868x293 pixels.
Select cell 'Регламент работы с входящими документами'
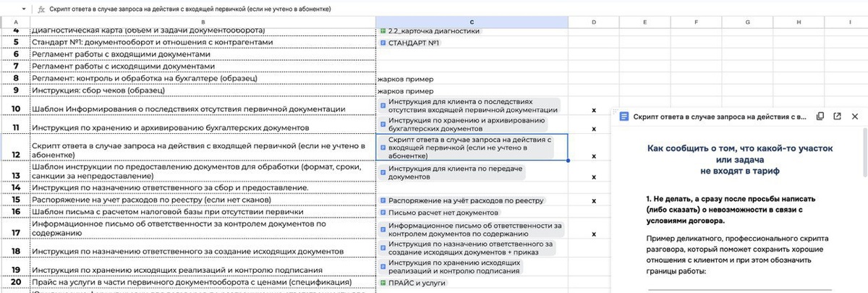pos(203,54)
